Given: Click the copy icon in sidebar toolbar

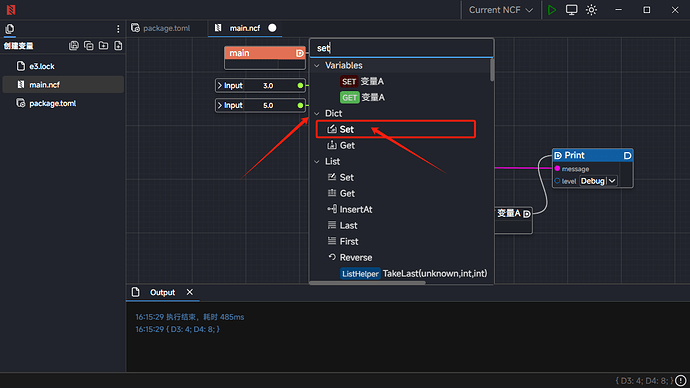Looking at the screenshot, I should click(x=88, y=46).
